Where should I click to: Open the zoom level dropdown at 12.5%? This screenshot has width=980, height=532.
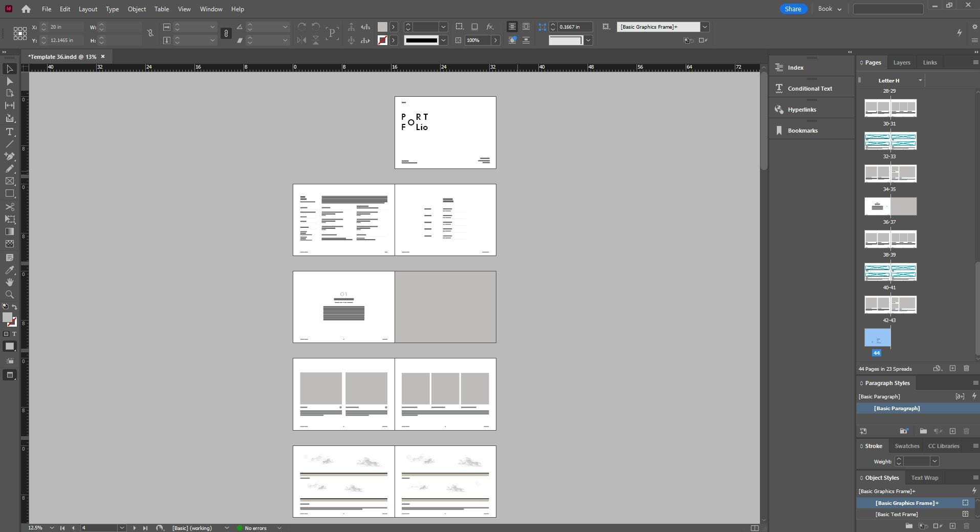coord(52,528)
